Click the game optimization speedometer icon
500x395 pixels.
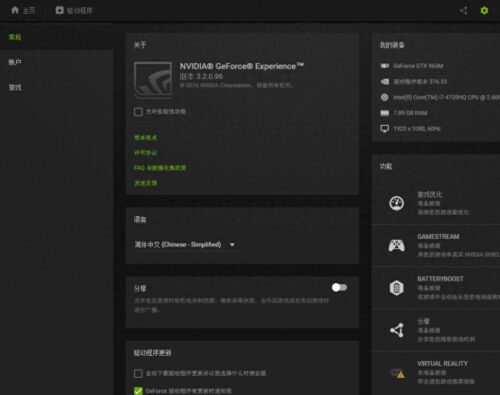coord(397,203)
